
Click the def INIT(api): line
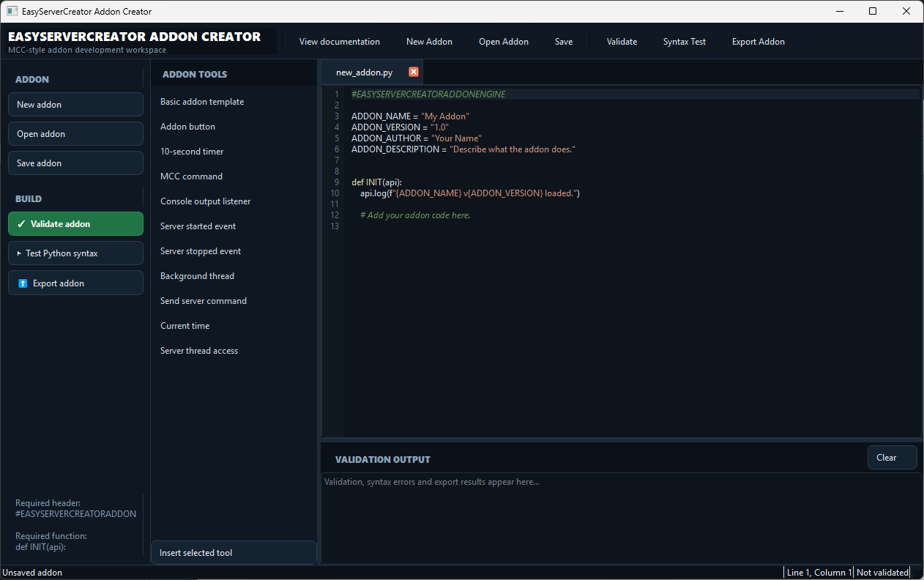(x=376, y=182)
